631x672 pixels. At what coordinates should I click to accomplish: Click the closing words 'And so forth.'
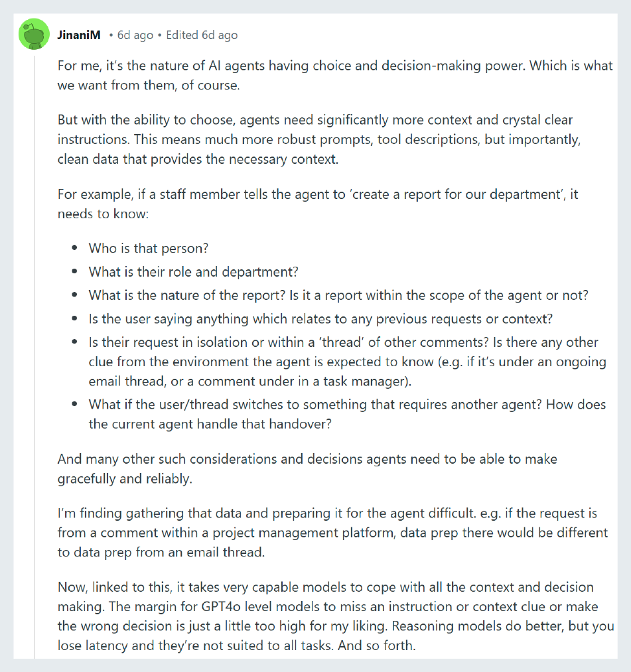377,645
